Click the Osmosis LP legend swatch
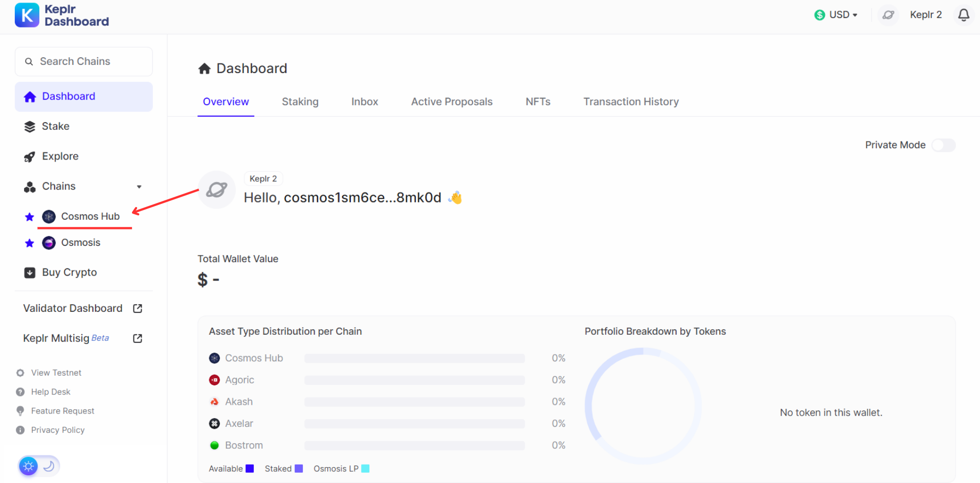The height and width of the screenshot is (483, 980). pyautogui.click(x=365, y=469)
